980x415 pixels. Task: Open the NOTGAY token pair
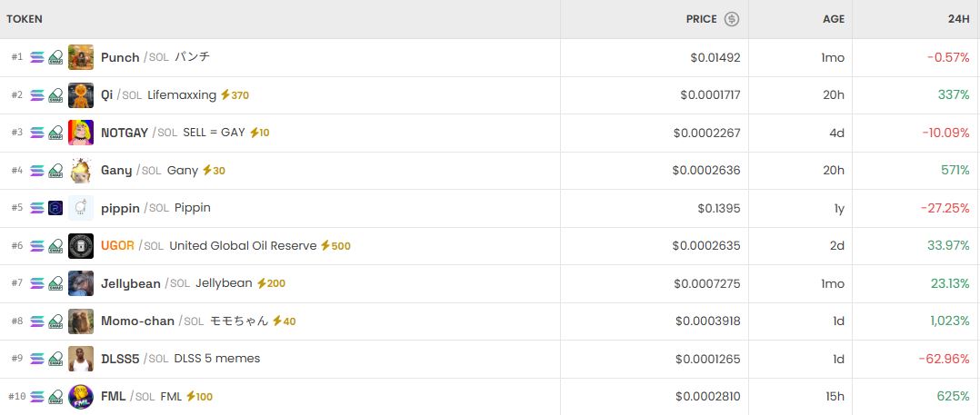tap(125, 133)
